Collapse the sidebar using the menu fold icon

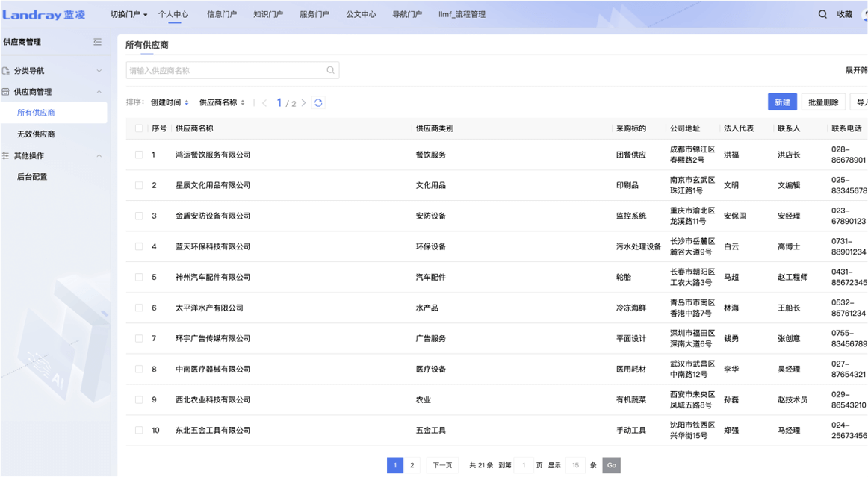pyautogui.click(x=97, y=42)
